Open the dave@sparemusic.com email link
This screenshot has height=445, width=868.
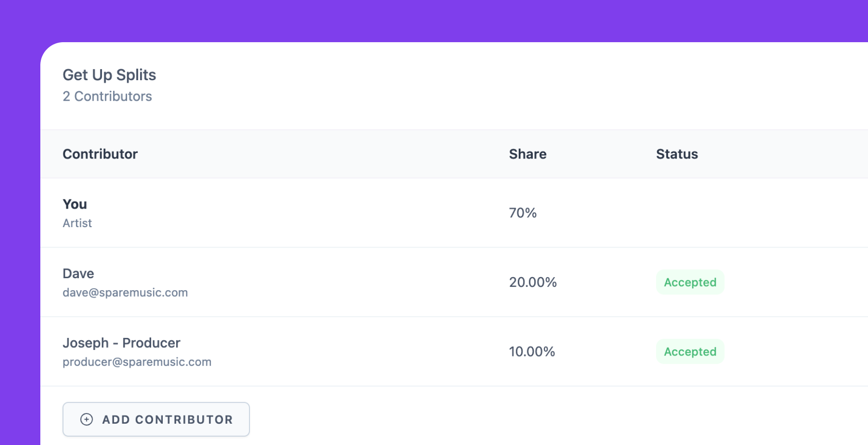coord(125,293)
